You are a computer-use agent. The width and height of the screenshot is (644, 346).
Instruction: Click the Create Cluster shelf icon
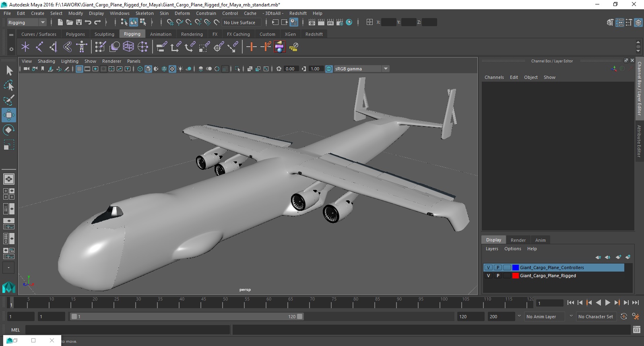(143, 47)
